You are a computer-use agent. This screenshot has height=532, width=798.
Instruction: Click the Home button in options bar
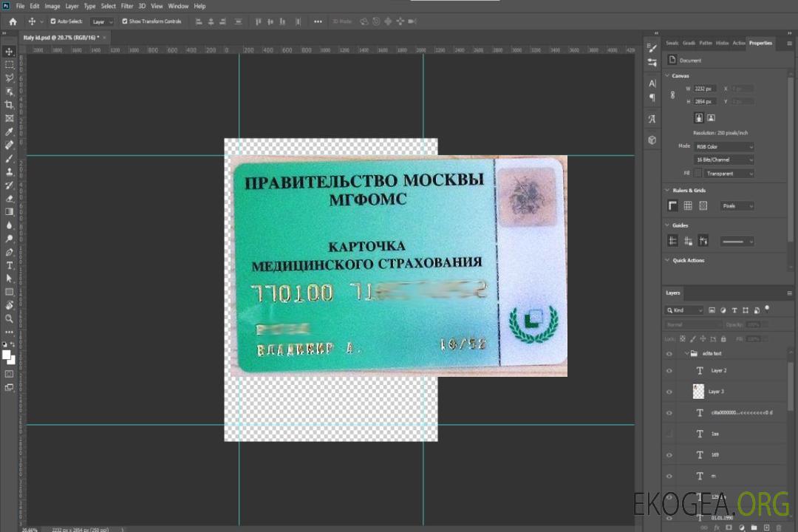13,21
